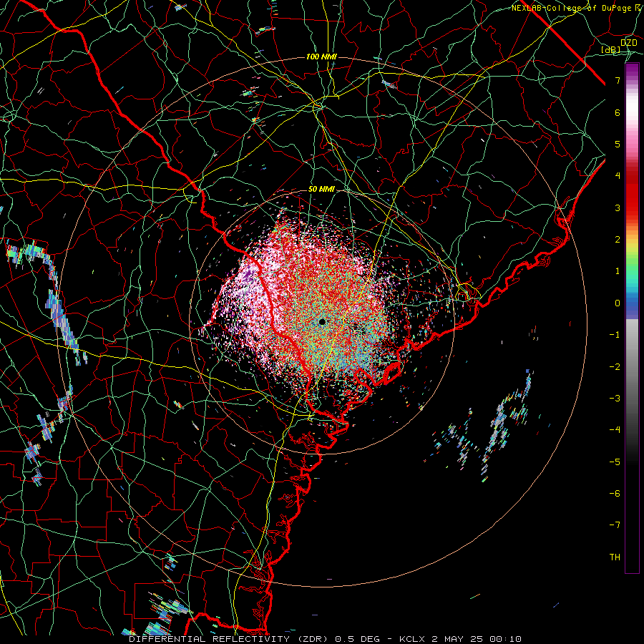Screen dimensions: 644x644
Task: Click the "[dB]" units label
Action: (612, 49)
